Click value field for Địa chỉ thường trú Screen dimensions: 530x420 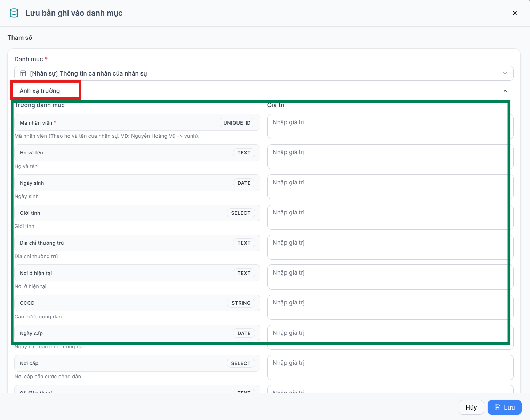[390, 247]
